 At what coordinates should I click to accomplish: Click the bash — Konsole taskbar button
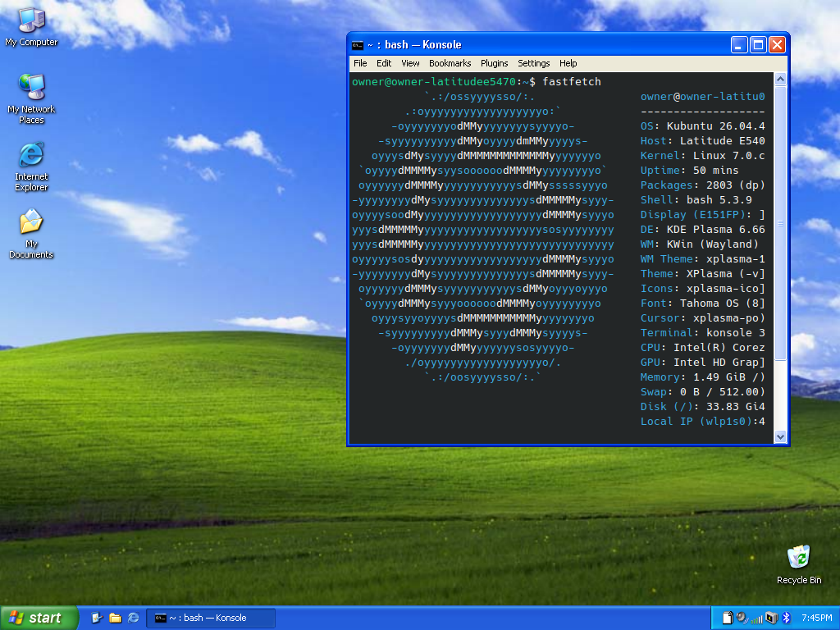coord(211,618)
